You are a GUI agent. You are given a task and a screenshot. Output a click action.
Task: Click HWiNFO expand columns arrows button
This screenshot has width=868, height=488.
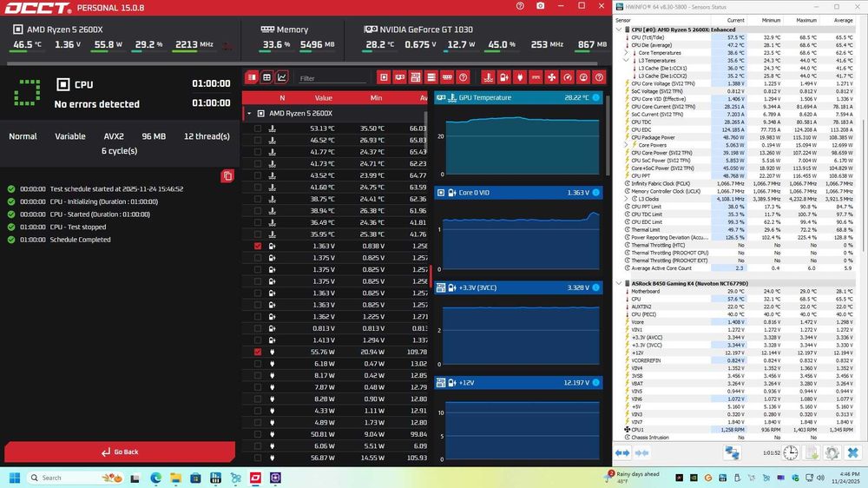point(622,452)
